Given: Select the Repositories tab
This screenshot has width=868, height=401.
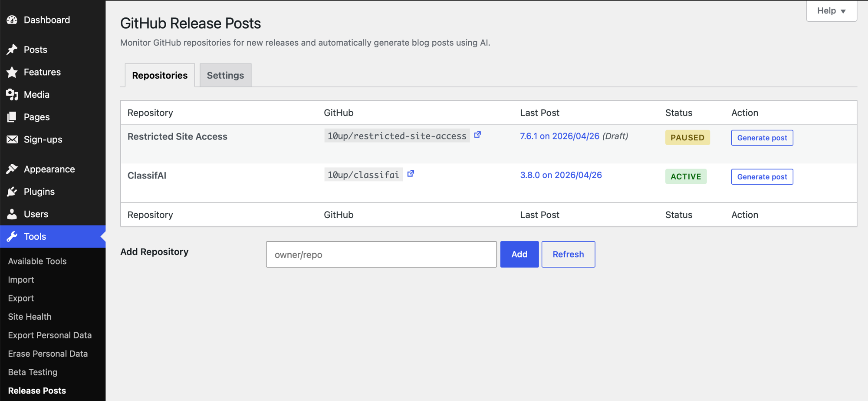Looking at the screenshot, I should [x=160, y=75].
